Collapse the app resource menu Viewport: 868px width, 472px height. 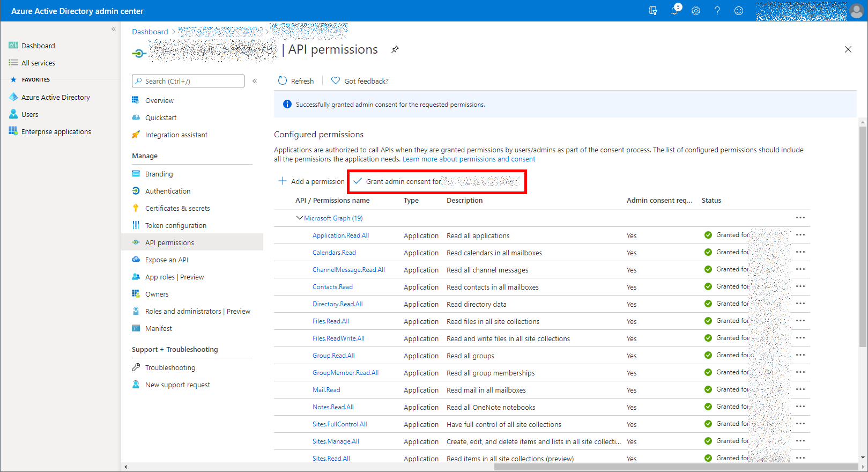point(255,81)
